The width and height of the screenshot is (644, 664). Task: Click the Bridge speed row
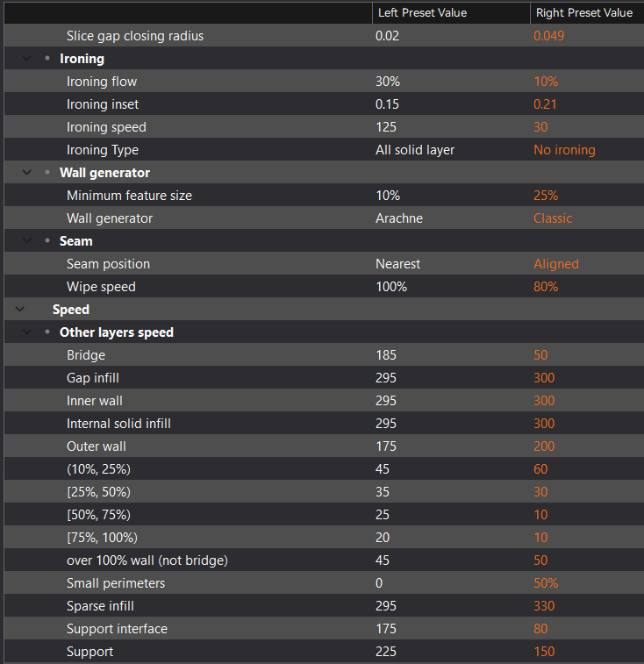pyautogui.click(x=324, y=355)
